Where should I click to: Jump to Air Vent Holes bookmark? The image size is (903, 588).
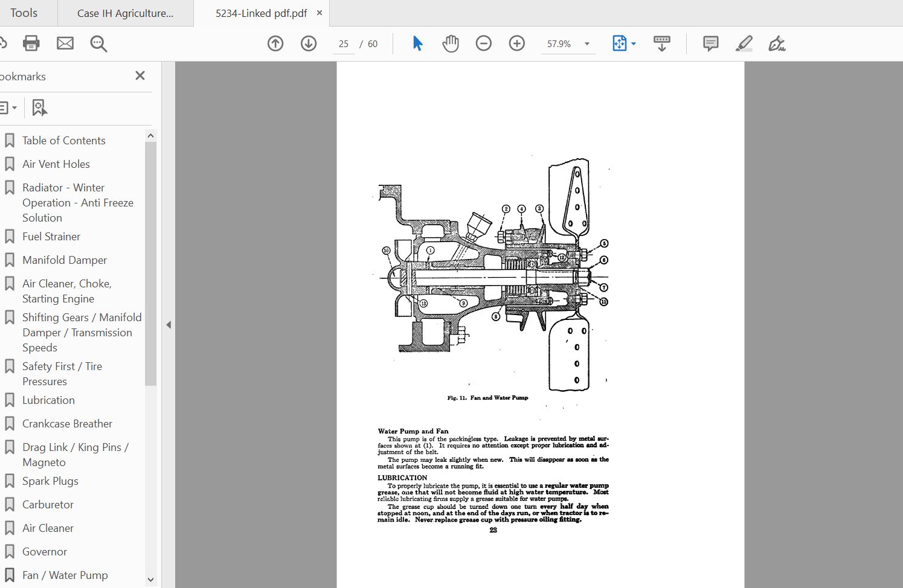tap(56, 164)
